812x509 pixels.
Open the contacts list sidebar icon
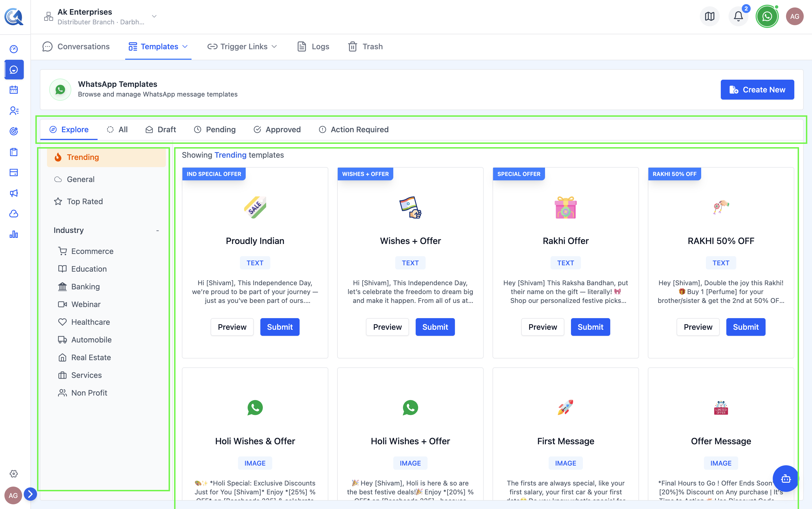pyautogui.click(x=14, y=110)
